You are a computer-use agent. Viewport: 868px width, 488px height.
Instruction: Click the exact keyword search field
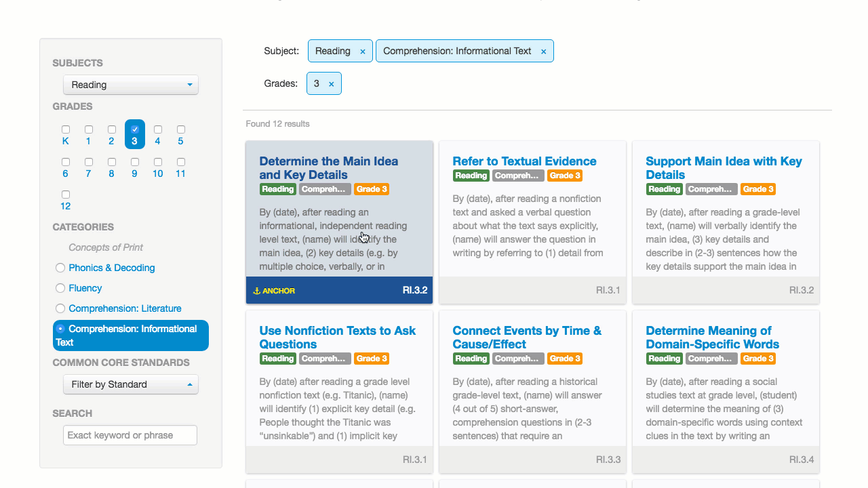point(130,435)
